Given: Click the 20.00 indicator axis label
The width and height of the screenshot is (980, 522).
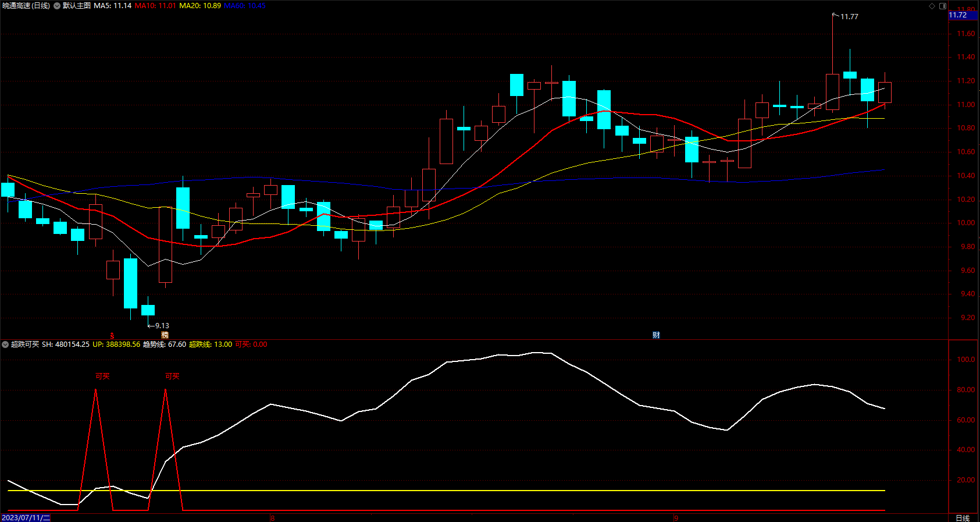Looking at the screenshot, I should [966, 480].
